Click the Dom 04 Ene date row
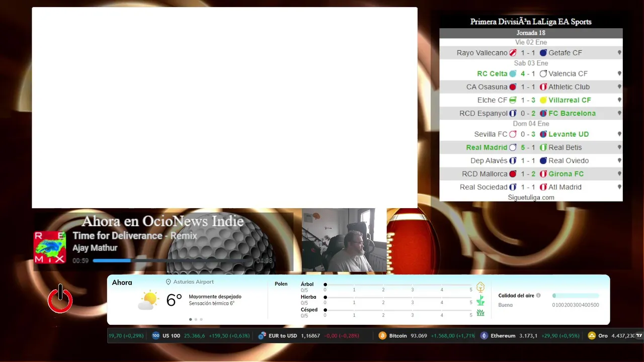The image size is (644, 362). point(531,124)
